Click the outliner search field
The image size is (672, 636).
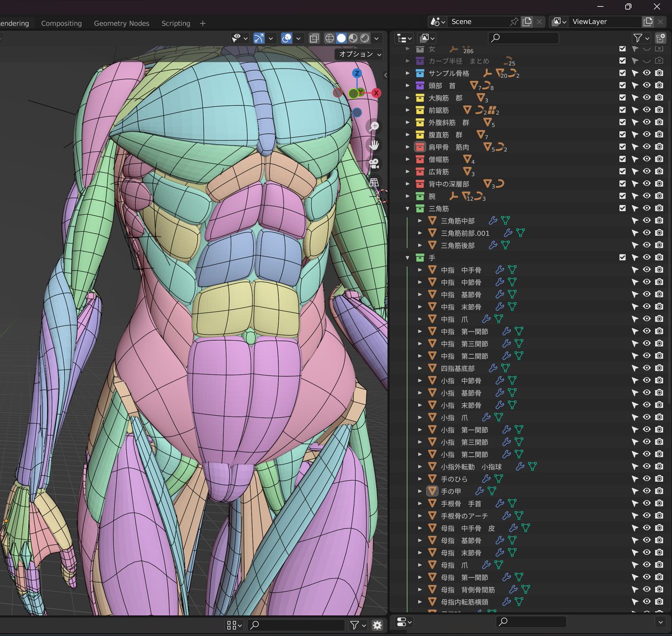click(x=523, y=38)
